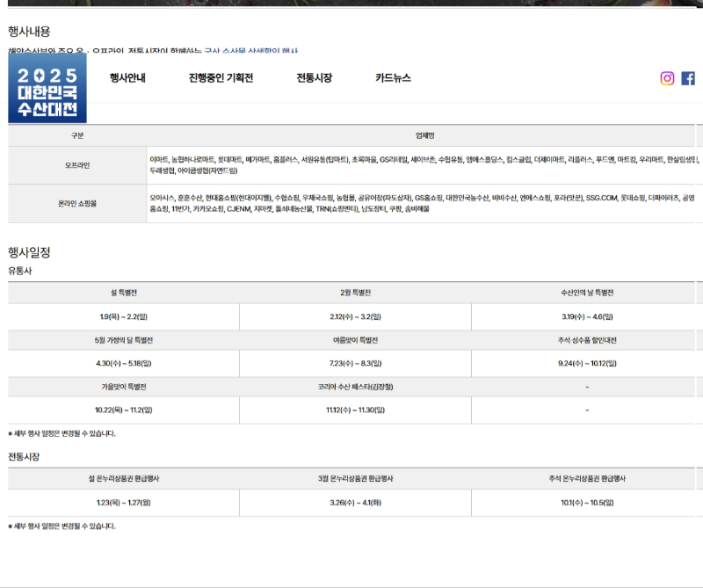703x588 pixels.
Task: Click the date 10.1(수) ~ 10.5(일)
Action: pos(587,503)
